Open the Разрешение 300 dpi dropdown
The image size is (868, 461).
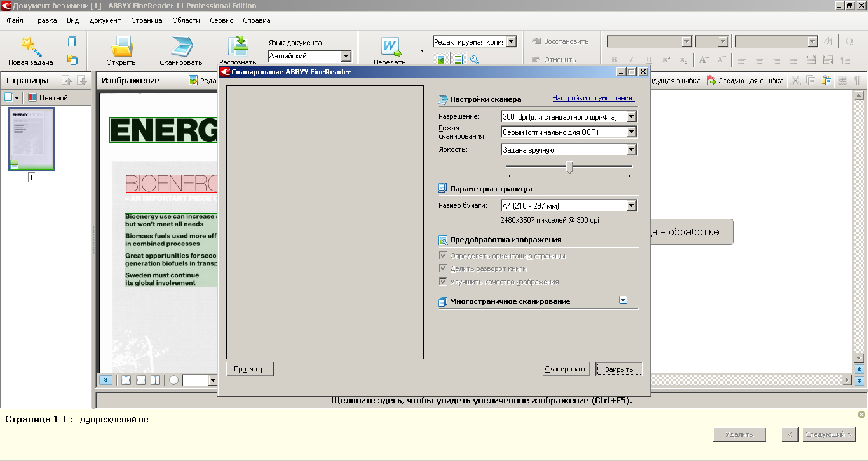[631, 117]
